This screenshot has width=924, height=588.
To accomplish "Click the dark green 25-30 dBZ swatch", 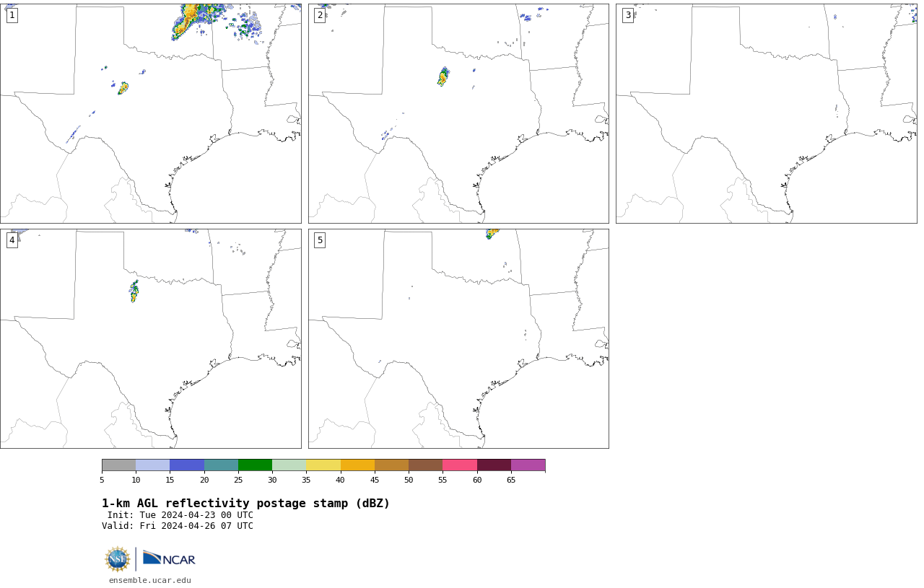I will 255,465.
